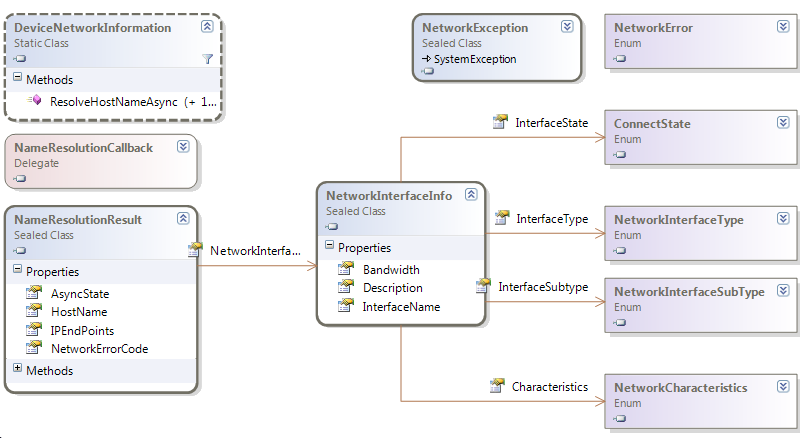Collapse Properties section in NameResolutionResult

coord(17,269)
